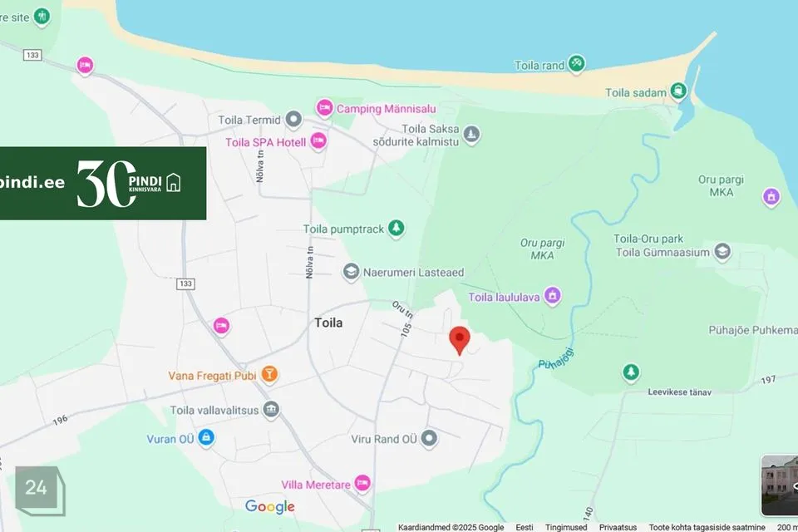Click the Toila SPA Hotell pin
The height and width of the screenshot is (532, 798).
pyautogui.click(x=318, y=140)
